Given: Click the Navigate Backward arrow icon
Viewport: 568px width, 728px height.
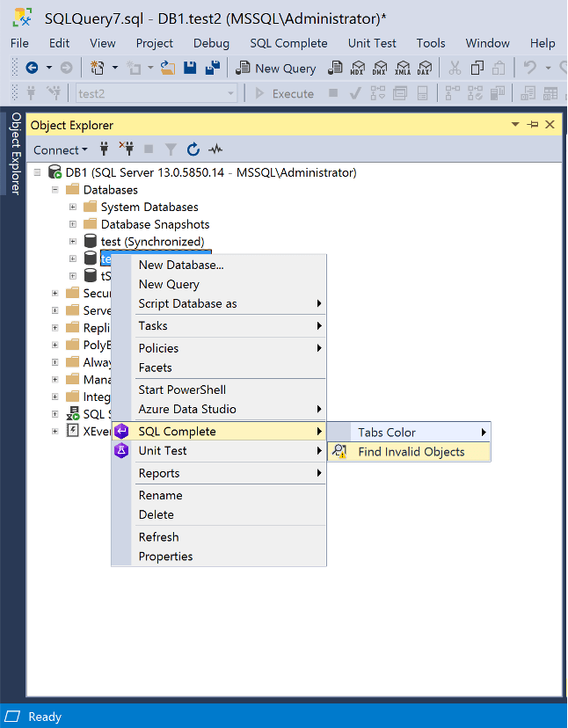Looking at the screenshot, I should [32, 69].
